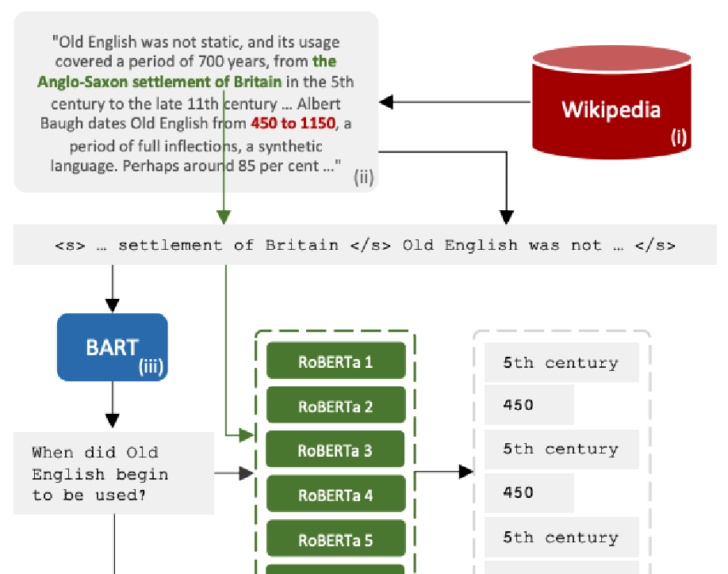Click the '(iii)' label on the BART box
The image size is (728, 574).
151,366
